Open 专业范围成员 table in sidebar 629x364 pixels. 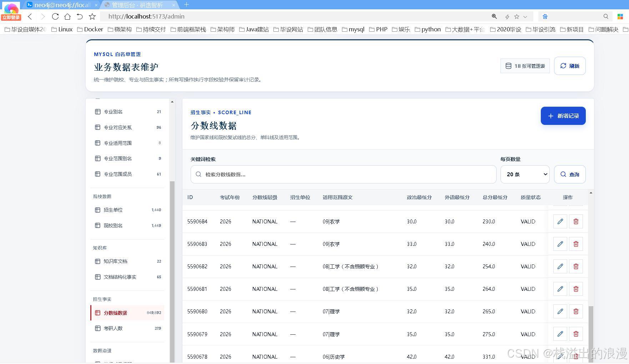(x=127, y=174)
